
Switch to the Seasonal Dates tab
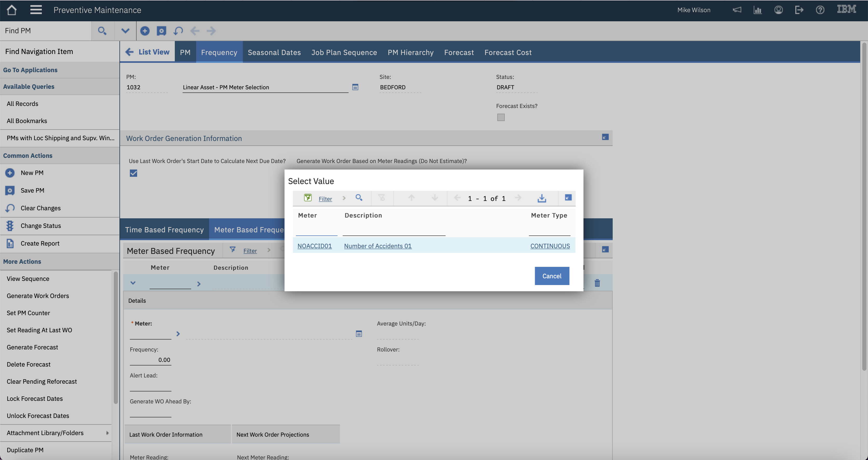coord(274,52)
